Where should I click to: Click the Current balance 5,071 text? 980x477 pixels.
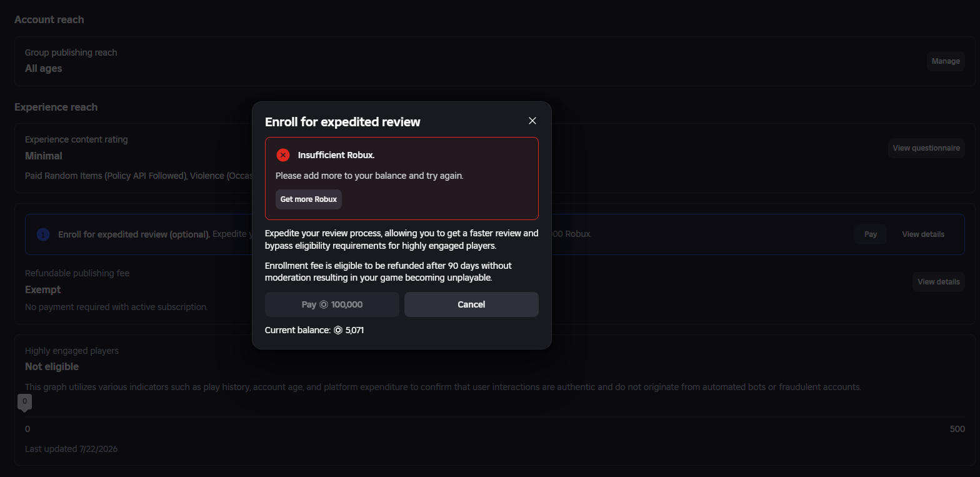pos(314,330)
